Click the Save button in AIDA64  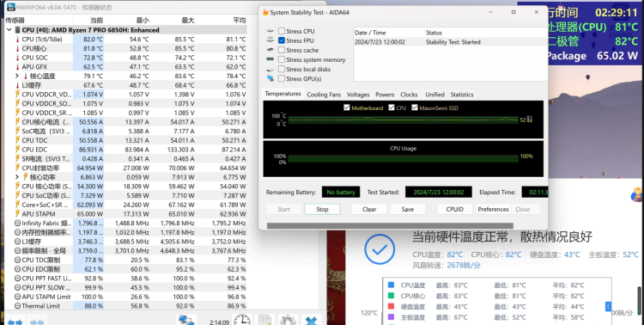click(x=407, y=209)
